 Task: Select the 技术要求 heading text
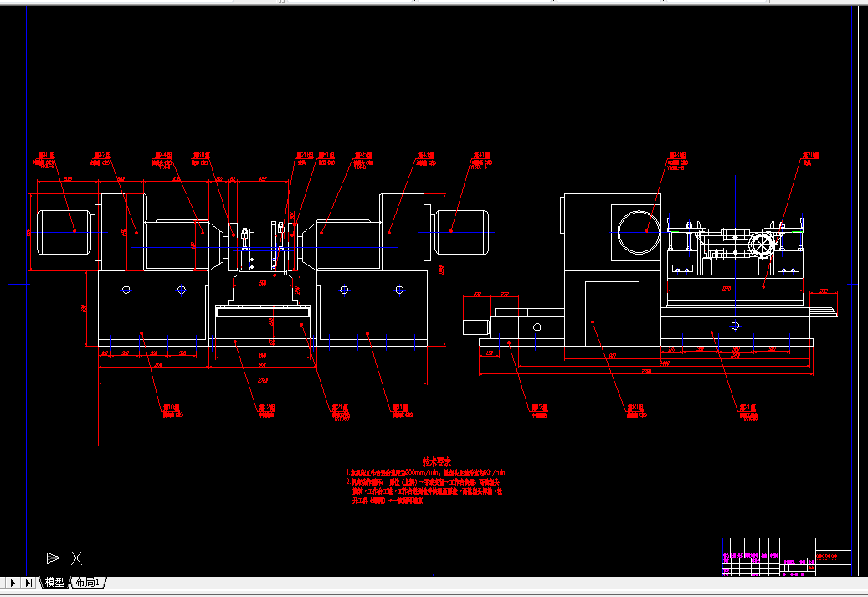[437, 461]
